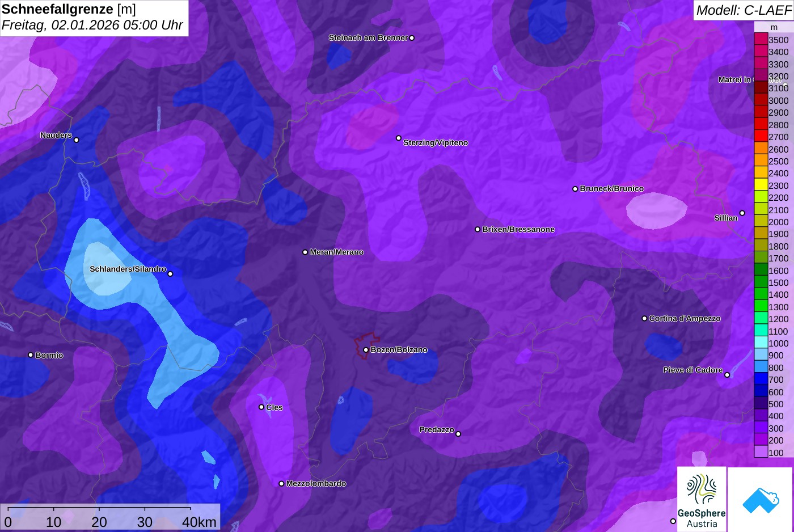Click the legend value "2000"

778,222
